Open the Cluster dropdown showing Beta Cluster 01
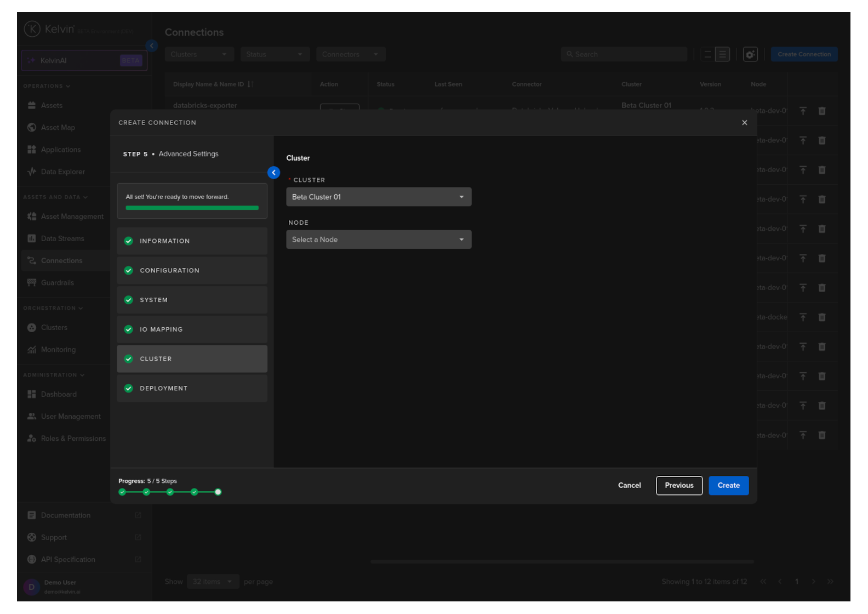 coord(378,197)
